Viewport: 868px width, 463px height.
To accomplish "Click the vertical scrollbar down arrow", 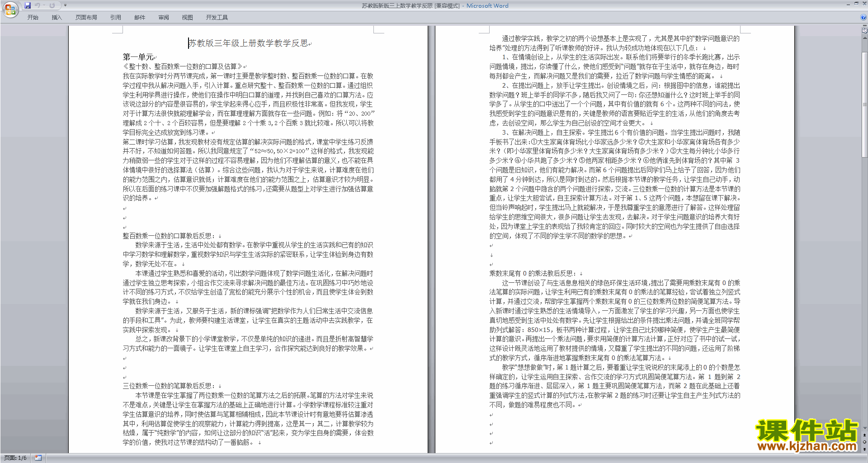I will [865, 428].
